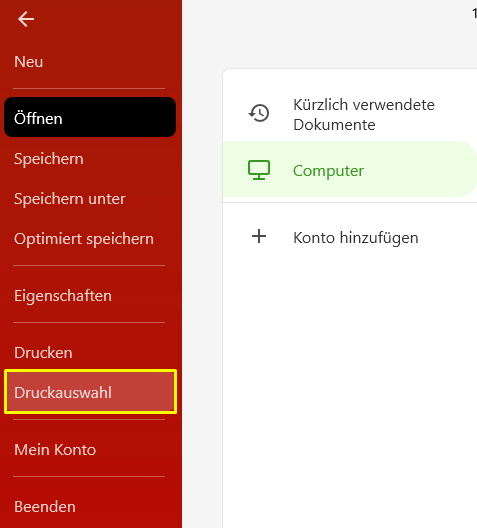Screen dimensions: 477x528
Task: Select Neu to create a new document
Action: [x=29, y=62]
